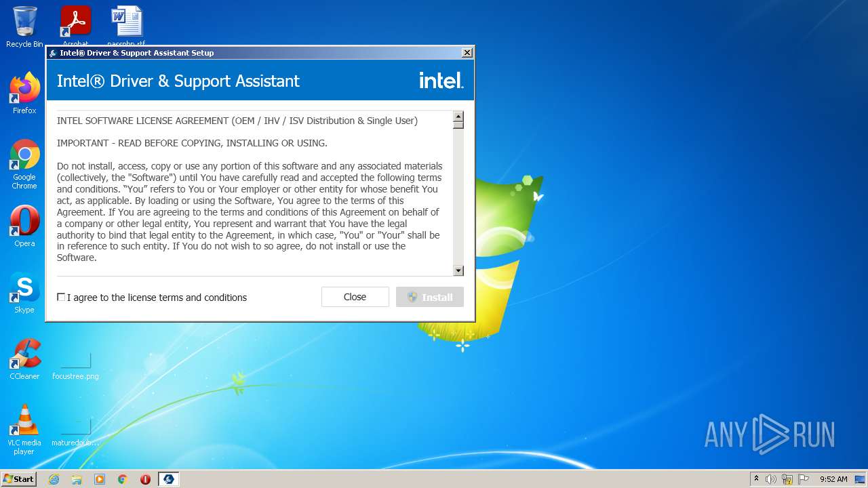Open the media player taskbar icon

[100, 479]
